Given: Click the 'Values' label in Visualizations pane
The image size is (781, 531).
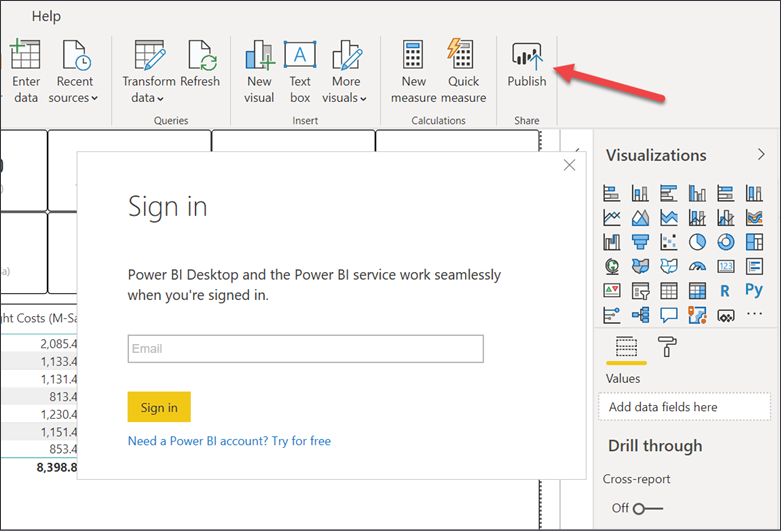Looking at the screenshot, I should pos(623,379).
